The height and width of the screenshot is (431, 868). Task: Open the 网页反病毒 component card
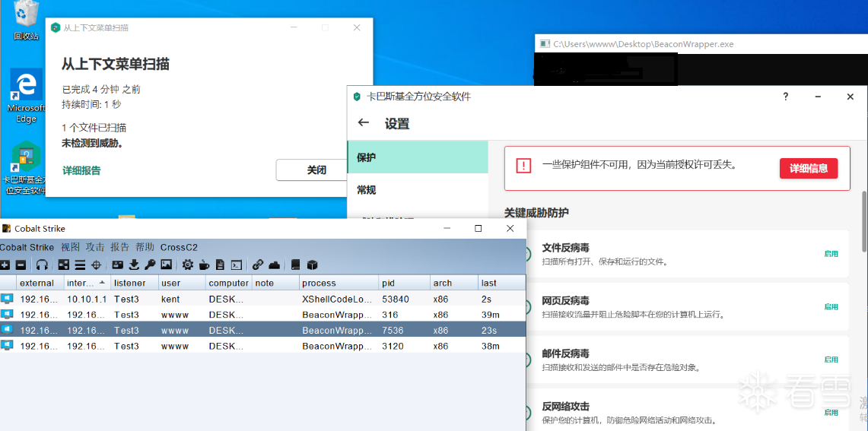(x=686, y=306)
